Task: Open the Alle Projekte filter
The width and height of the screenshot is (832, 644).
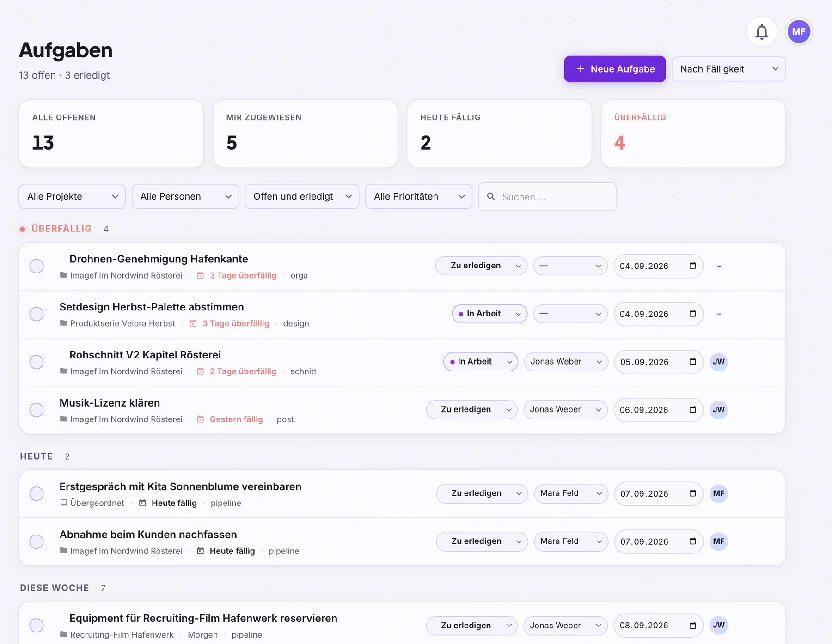Action: [72, 196]
